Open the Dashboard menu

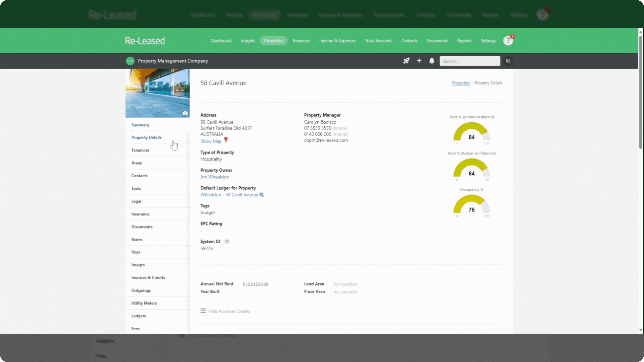click(x=221, y=41)
